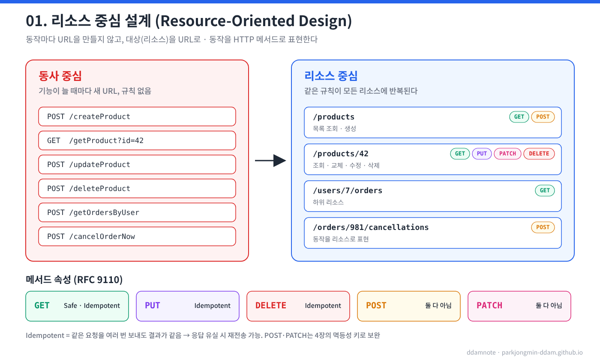
Task: Click the 'POST /createProduct' entry
Action: 137,116
